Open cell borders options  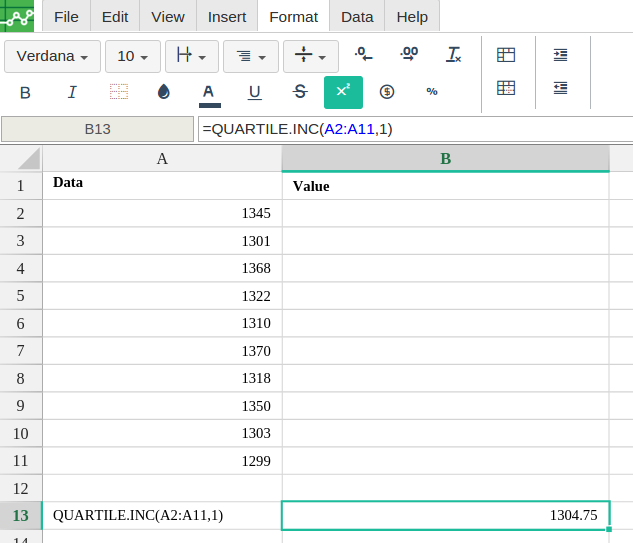119,92
